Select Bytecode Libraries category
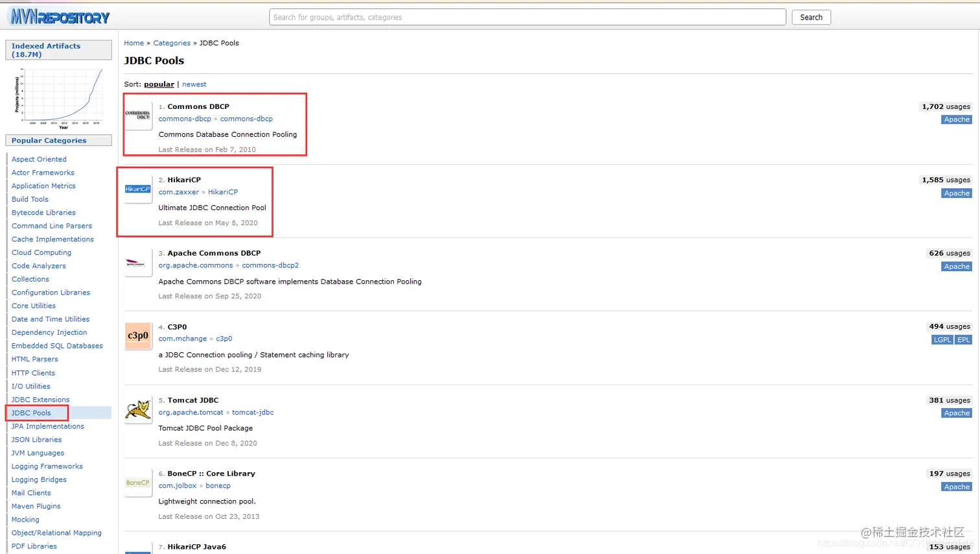Viewport: 980px width, 554px height. click(x=43, y=213)
